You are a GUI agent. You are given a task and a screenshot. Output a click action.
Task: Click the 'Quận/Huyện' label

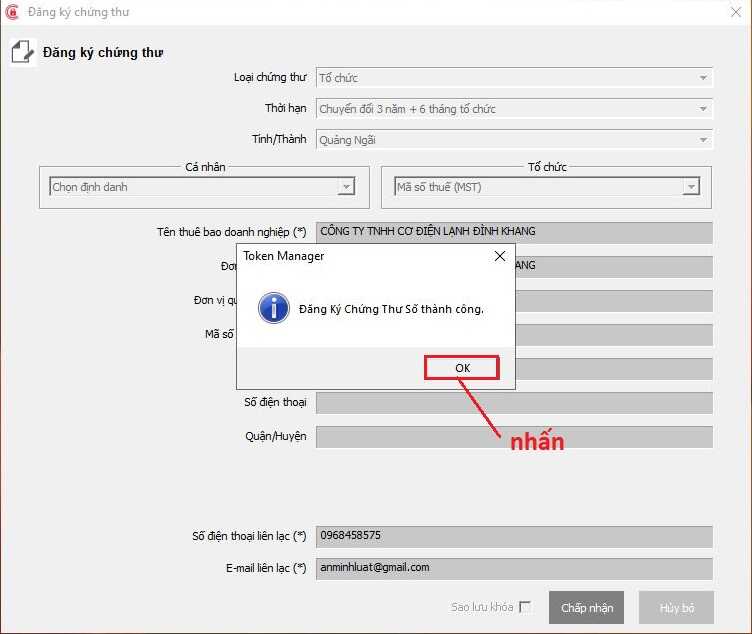pyautogui.click(x=276, y=436)
